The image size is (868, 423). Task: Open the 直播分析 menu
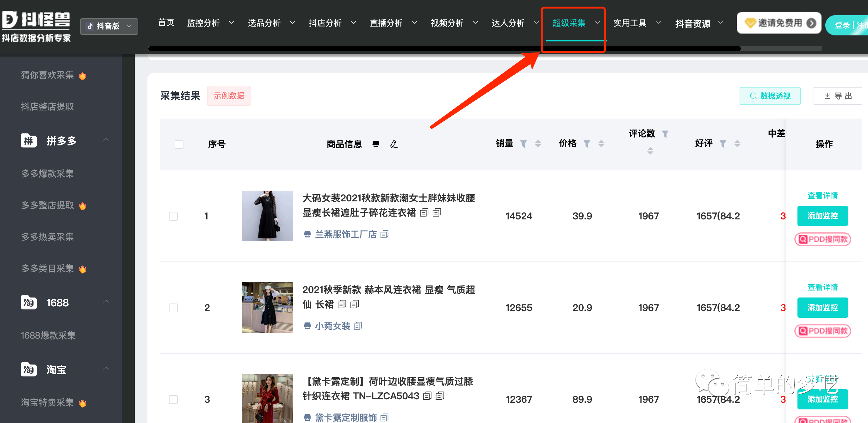[x=386, y=23]
